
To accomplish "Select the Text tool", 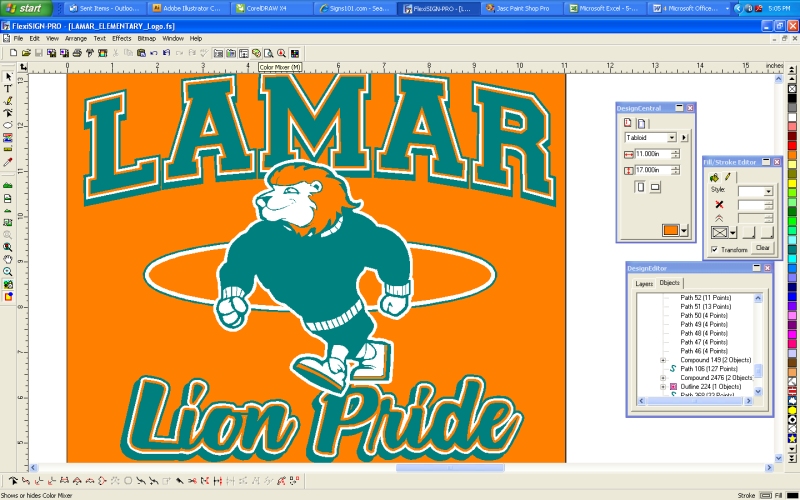I will [8, 89].
